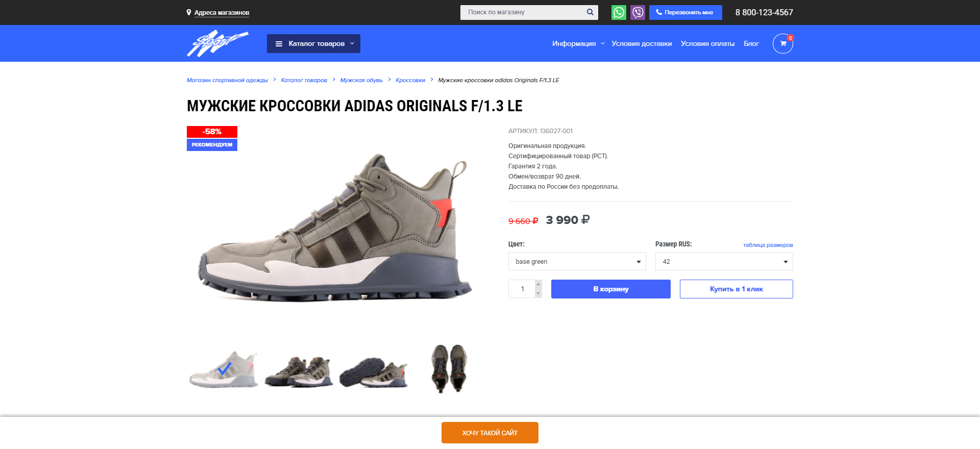Click the Перезвонить мне callback button
The width and height of the screenshot is (980, 449).
685,12
